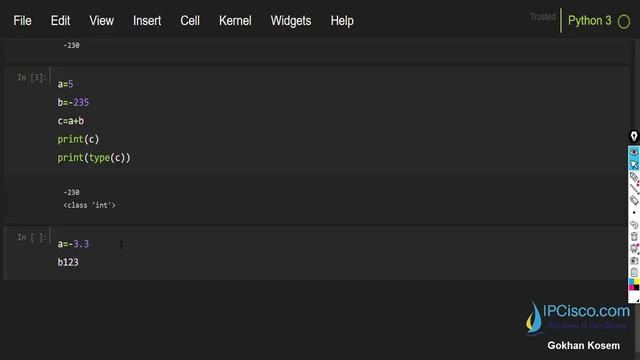Select the line drawing tool
The width and height of the screenshot is (640, 360).
pyautogui.click(x=634, y=189)
